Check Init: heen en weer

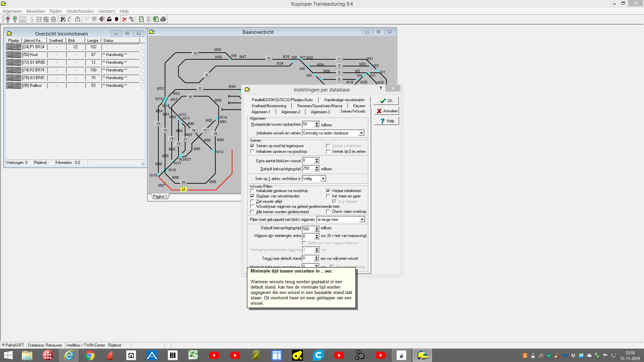coord(328,196)
